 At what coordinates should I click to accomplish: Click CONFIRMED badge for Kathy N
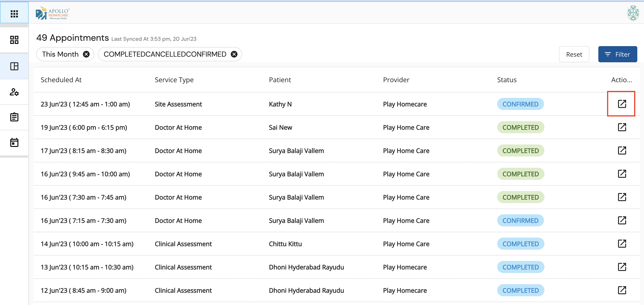pos(520,104)
